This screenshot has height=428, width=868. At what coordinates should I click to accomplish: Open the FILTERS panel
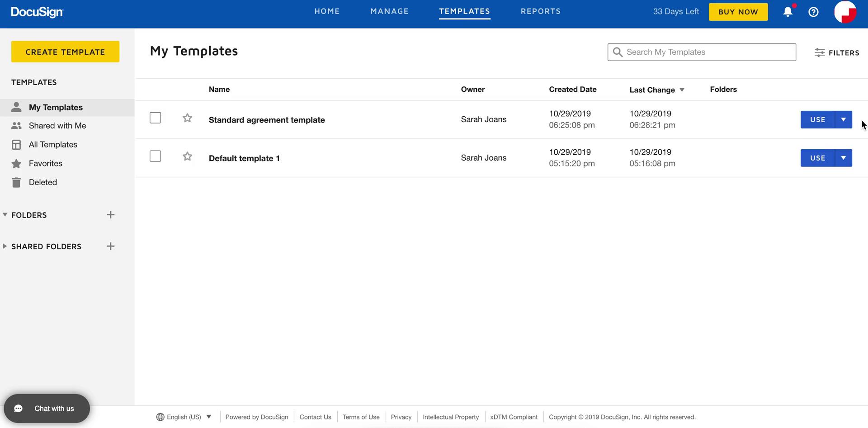coord(837,52)
